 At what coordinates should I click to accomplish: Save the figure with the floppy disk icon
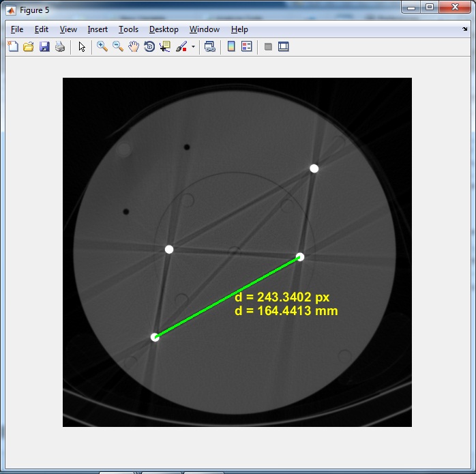(44, 47)
